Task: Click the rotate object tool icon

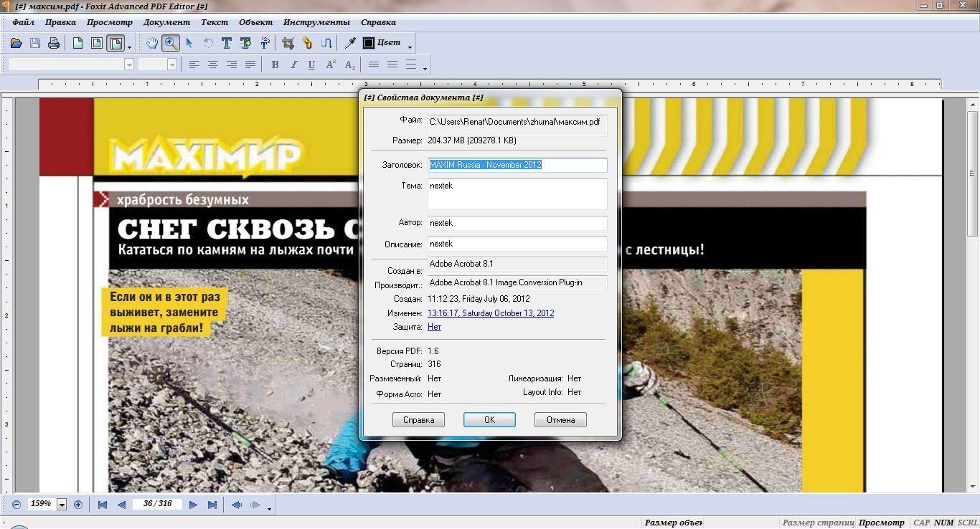Action: point(208,44)
